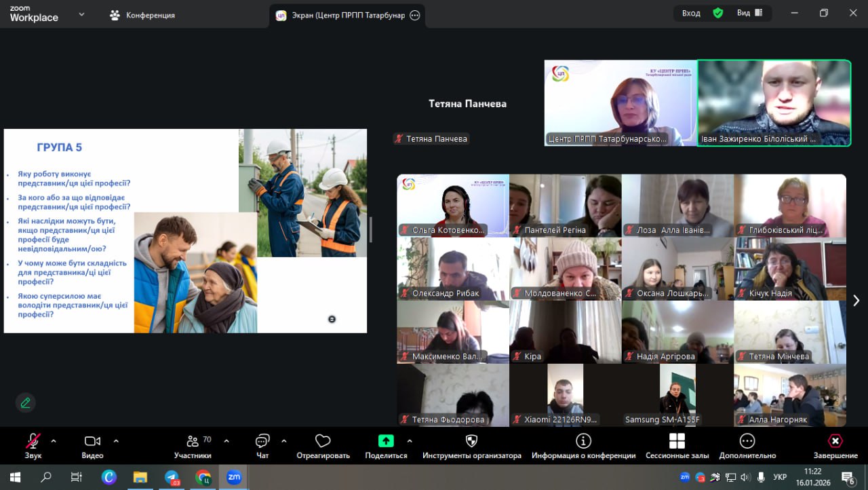Switch to the Конференция tab

pos(142,15)
